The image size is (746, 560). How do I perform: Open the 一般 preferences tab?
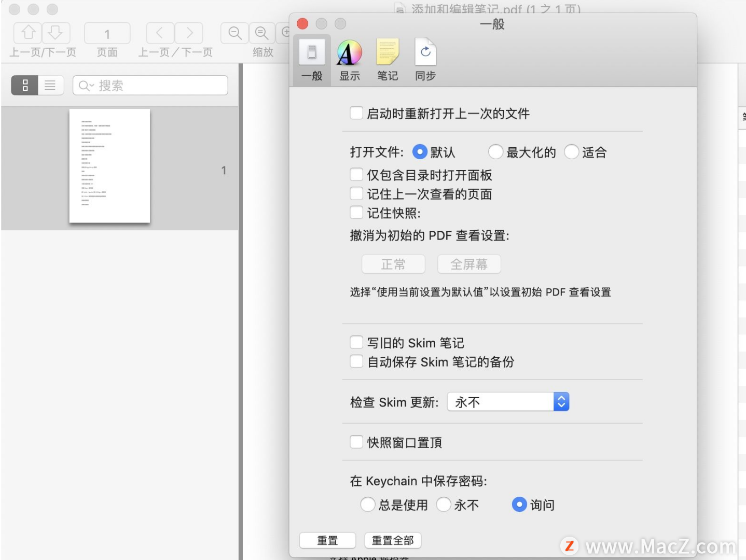pyautogui.click(x=312, y=60)
